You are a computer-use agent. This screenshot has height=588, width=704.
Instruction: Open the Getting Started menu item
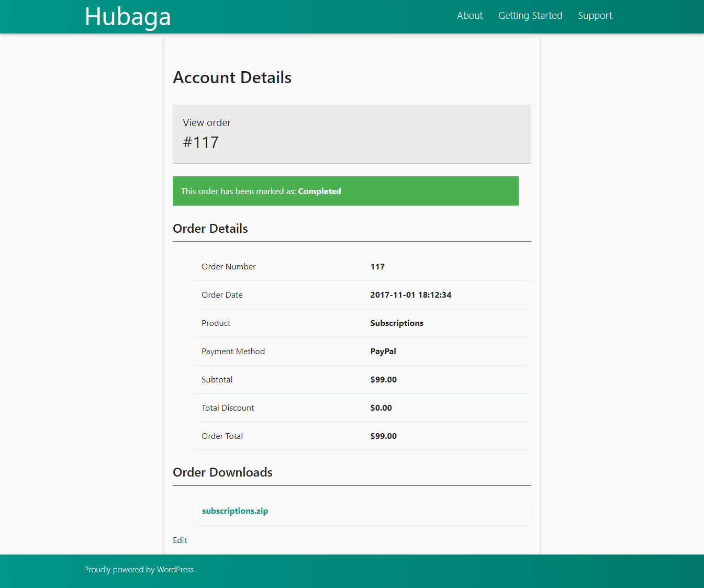[530, 16]
